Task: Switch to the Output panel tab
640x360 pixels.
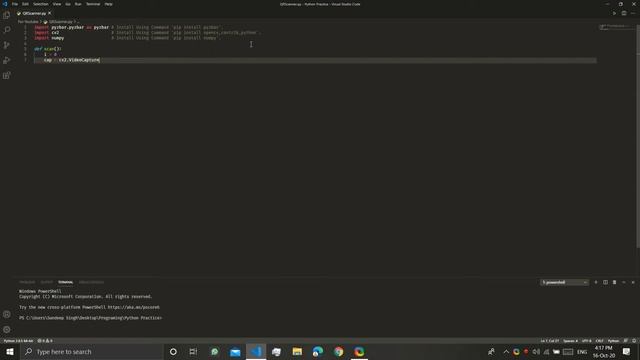Action: pyautogui.click(x=47, y=282)
